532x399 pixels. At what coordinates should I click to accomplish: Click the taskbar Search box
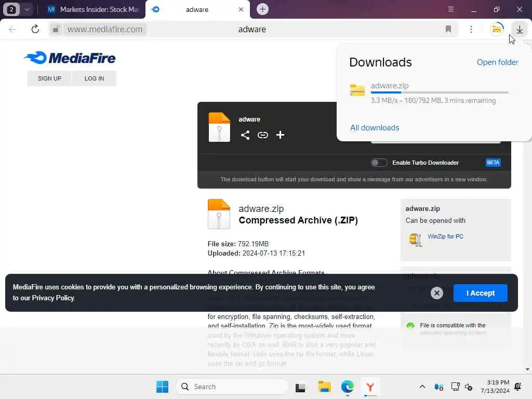tap(232, 387)
